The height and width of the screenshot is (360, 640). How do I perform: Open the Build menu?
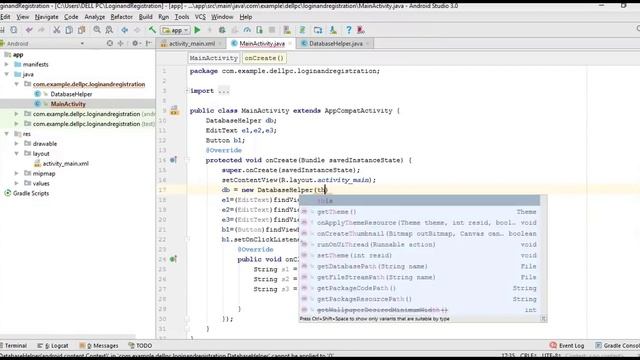click(x=146, y=17)
